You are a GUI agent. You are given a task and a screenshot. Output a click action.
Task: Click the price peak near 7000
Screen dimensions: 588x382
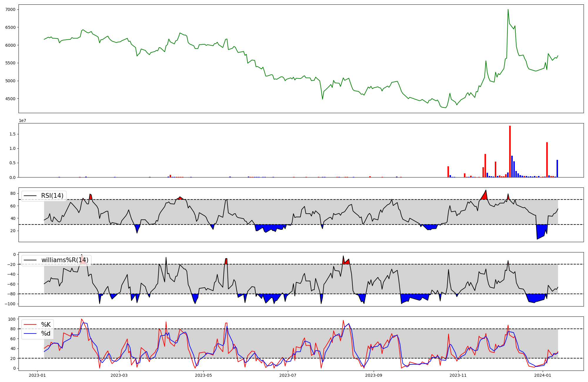tap(508, 10)
